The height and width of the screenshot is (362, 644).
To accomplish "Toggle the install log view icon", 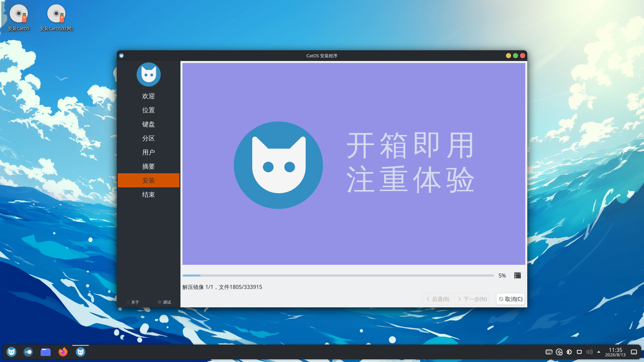I will point(518,276).
